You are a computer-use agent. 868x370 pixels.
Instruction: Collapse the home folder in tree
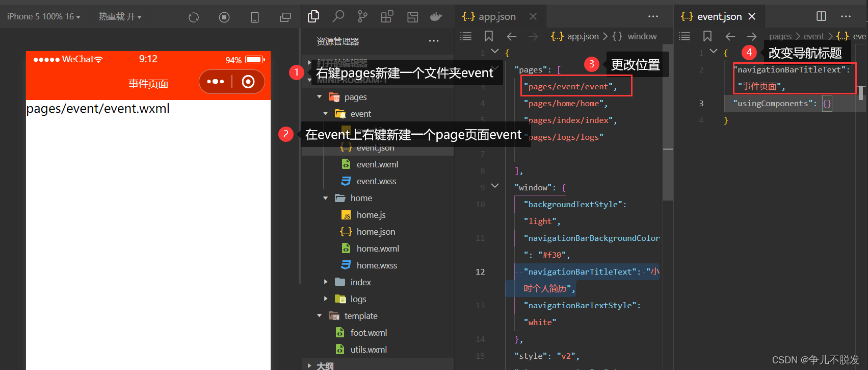(326, 198)
